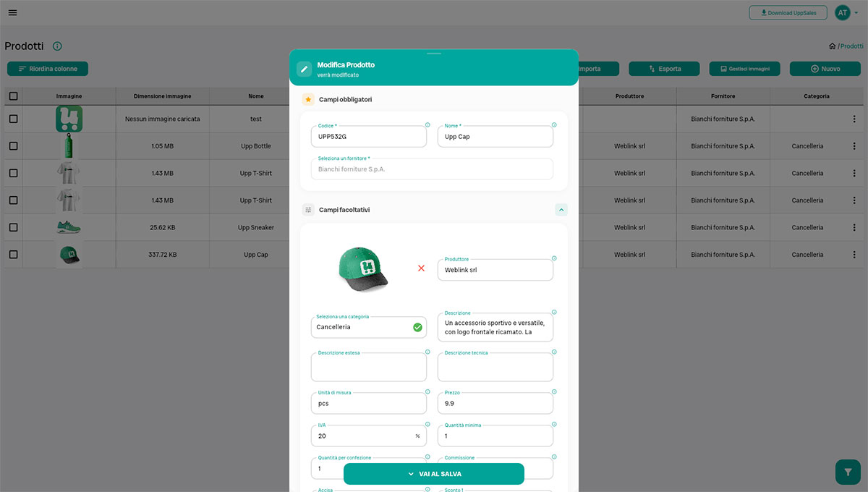Click the info icon beside the Codice field
The image size is (868, 492).
coord(426,124)
